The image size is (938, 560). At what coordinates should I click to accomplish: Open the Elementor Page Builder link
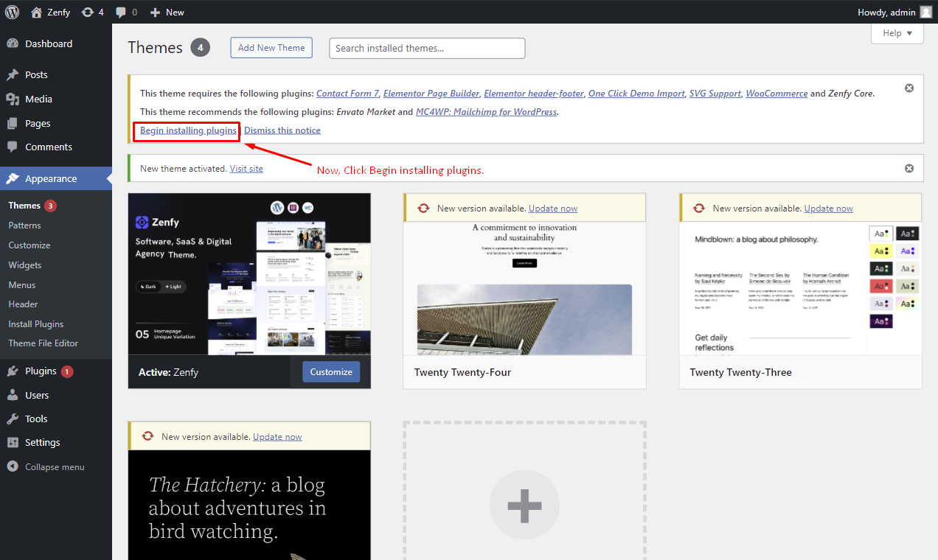tap(431, 94)
